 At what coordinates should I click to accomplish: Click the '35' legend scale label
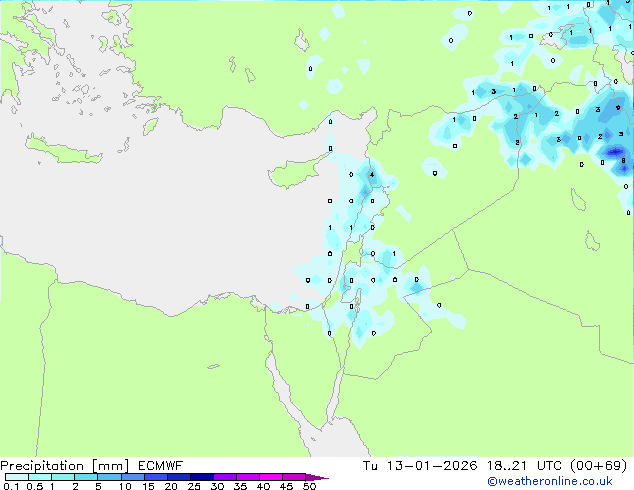240,486
